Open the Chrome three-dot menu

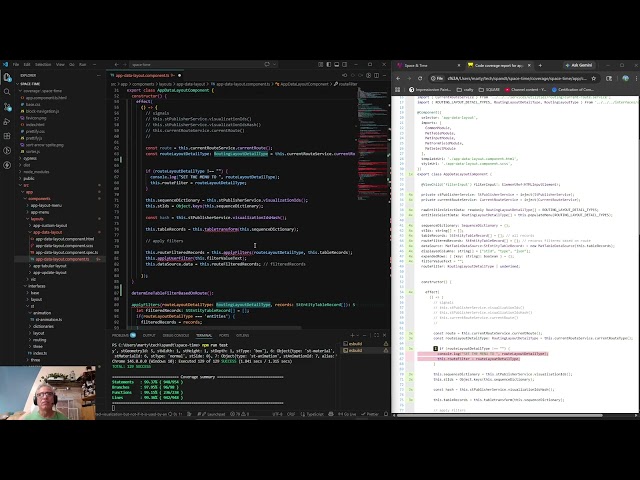pos(636,78)
